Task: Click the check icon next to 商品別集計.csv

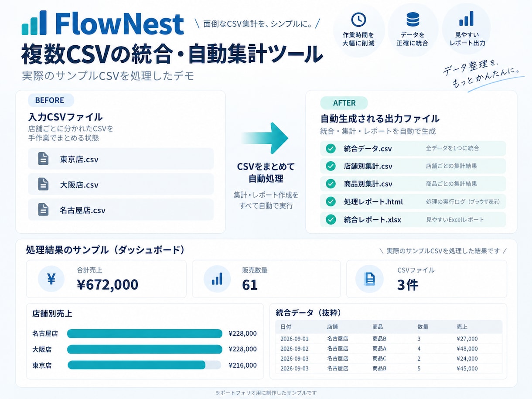Action: coord(331,184)
